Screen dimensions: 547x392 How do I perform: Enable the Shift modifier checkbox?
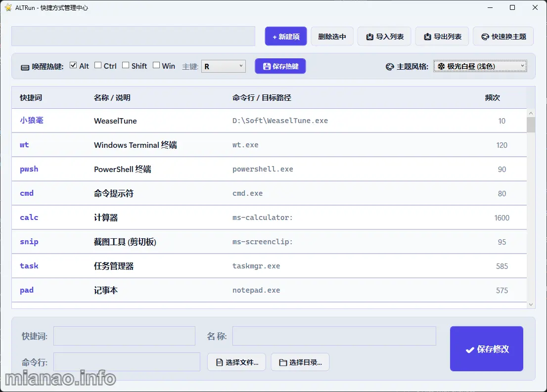pos(126,65)
